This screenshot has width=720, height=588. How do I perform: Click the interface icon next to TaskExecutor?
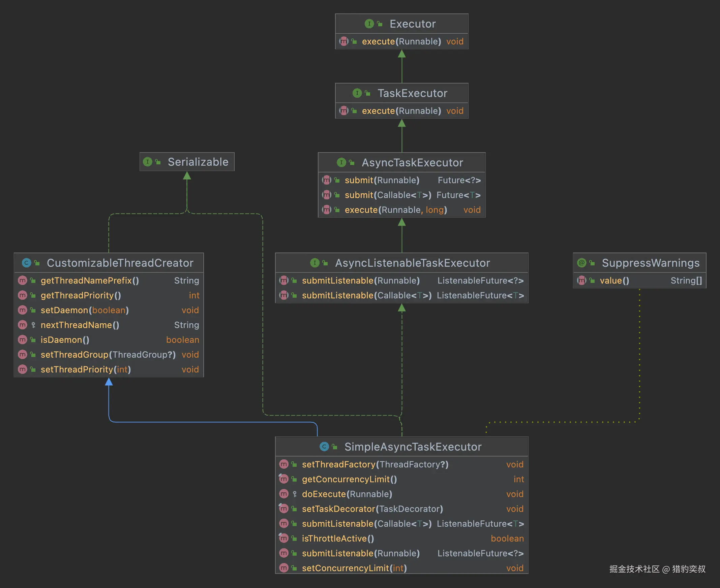pos(357,93)
